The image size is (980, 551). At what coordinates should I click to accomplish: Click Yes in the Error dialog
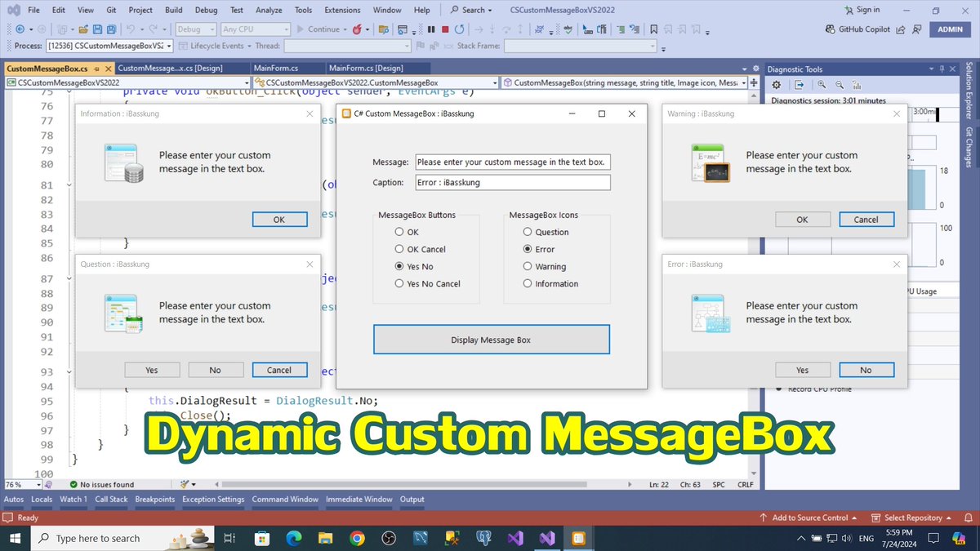(802, 370)
